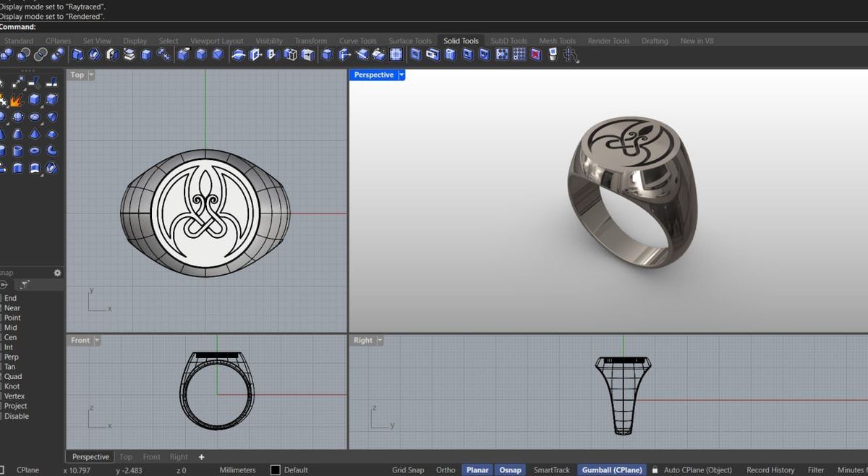Image resolution: width=868 pixels, height=476 pixels.
Task: Enable the Perp object snap
Action: pos(12,357)
